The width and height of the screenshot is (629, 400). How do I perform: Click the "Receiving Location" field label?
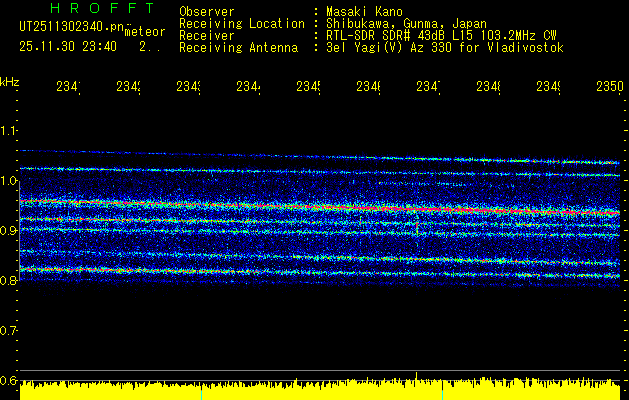coord(241,23)
